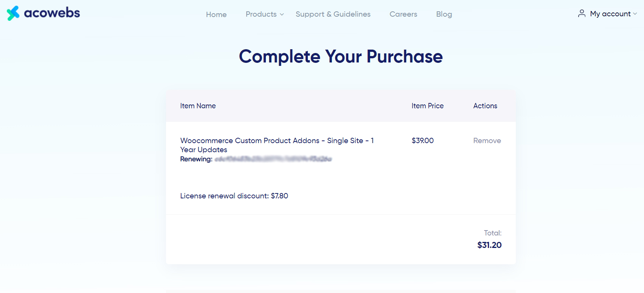Open the Home menu item
The image size is (644, 293).
pos(216,14)
